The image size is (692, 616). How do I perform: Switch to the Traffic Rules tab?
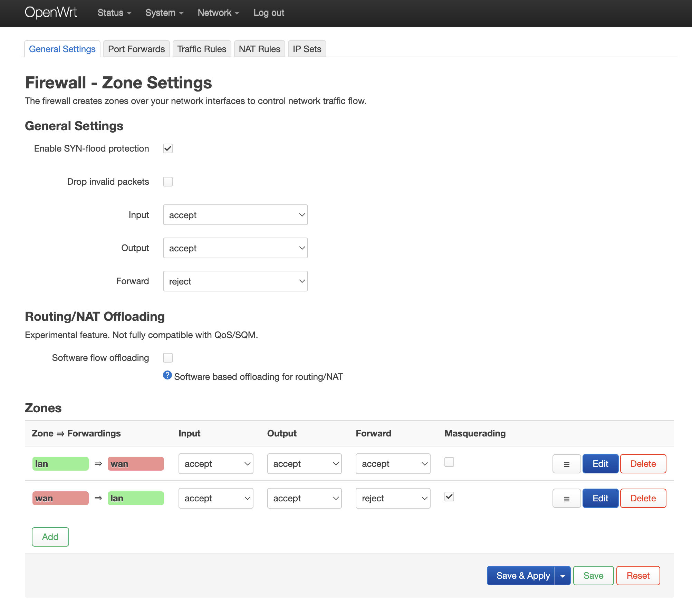pos(202,49)
